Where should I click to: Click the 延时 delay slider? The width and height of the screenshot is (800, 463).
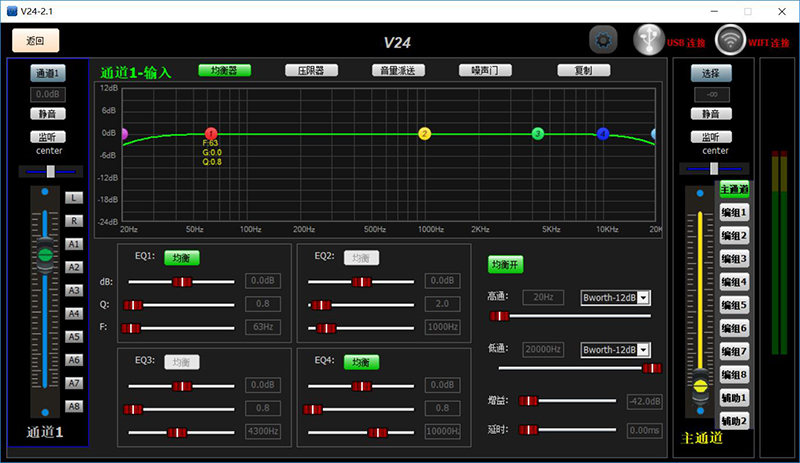568,430
